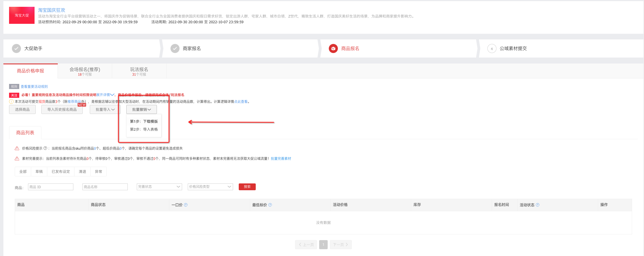Switch to the 玩法报名 tab
644x256 pixels.
pos(139,71)
